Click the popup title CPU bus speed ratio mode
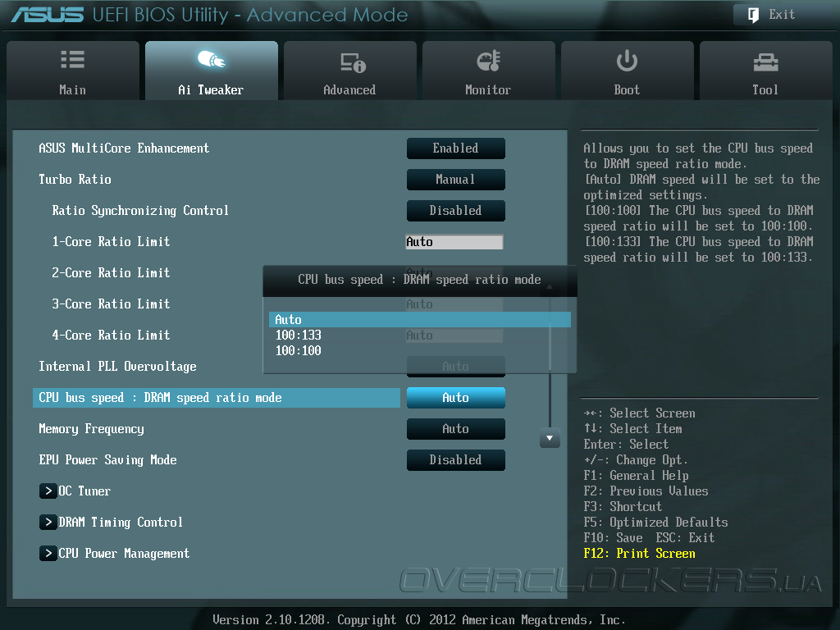 [419, 280]
